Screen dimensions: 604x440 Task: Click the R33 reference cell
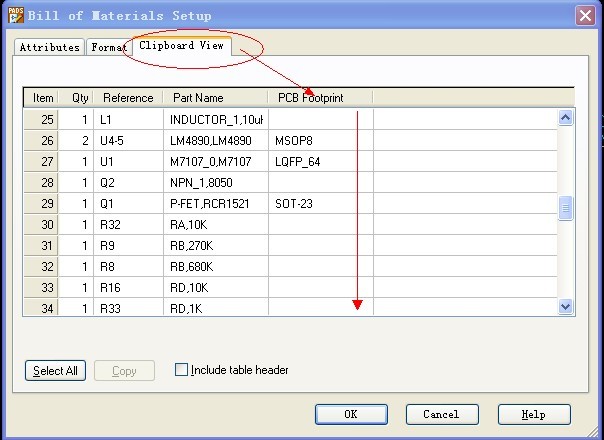pyautogui.click(x=129, y=307)
